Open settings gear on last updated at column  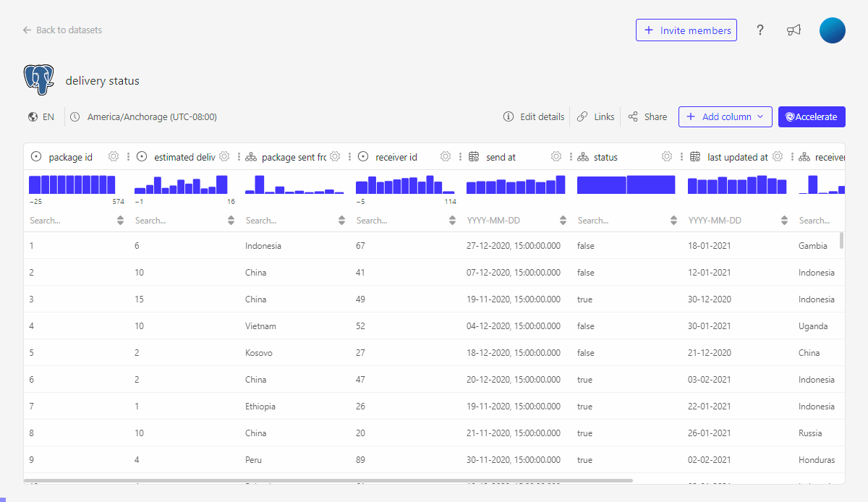click(x=778, y=156)
